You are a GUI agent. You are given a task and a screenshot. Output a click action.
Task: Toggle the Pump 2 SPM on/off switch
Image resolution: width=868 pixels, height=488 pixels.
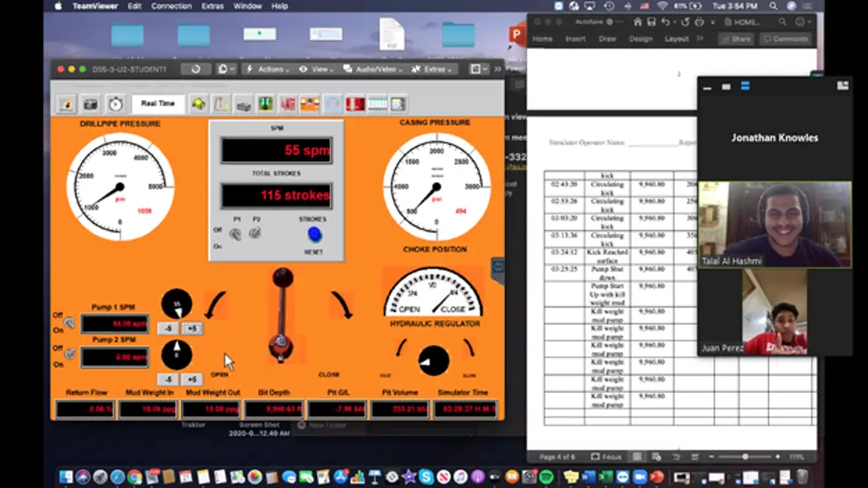point(69,355)
